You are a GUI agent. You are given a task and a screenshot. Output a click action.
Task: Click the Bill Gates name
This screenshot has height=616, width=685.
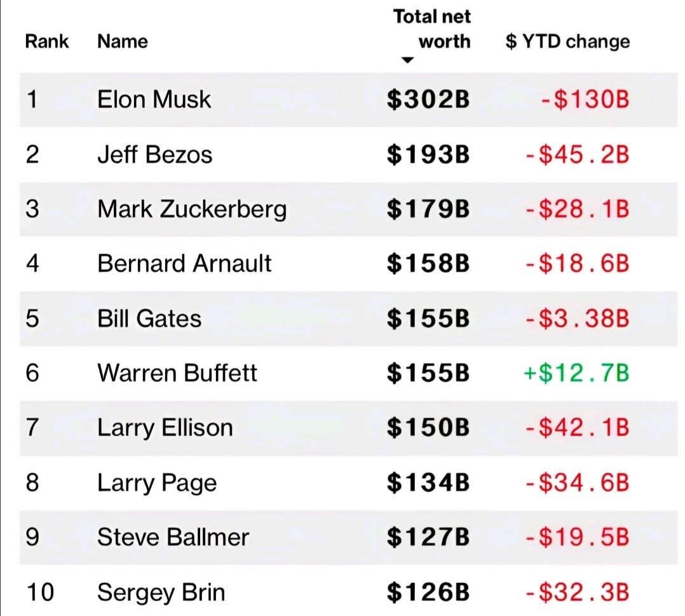149,318
